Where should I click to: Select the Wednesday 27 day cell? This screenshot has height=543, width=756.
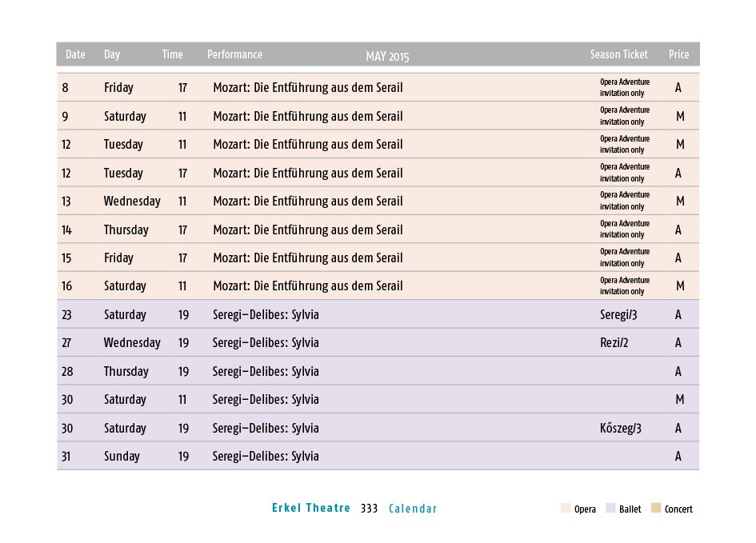coord(132,343)
